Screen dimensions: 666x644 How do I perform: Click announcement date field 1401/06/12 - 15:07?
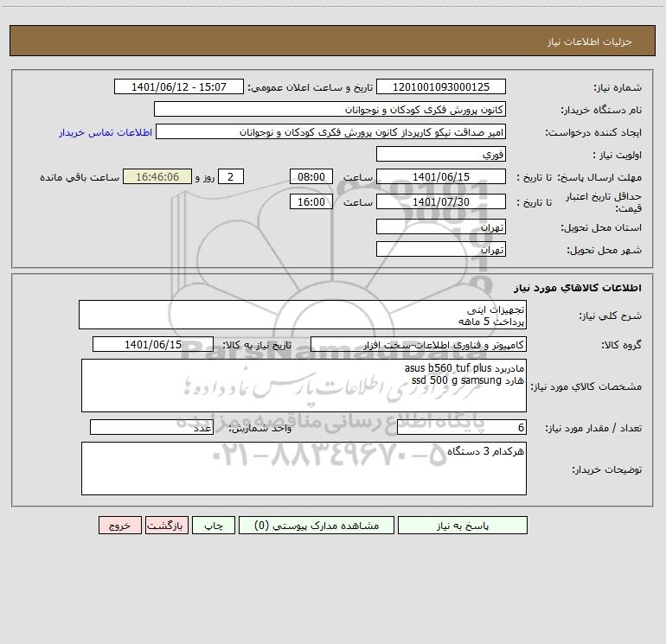[x=179, y=86]
